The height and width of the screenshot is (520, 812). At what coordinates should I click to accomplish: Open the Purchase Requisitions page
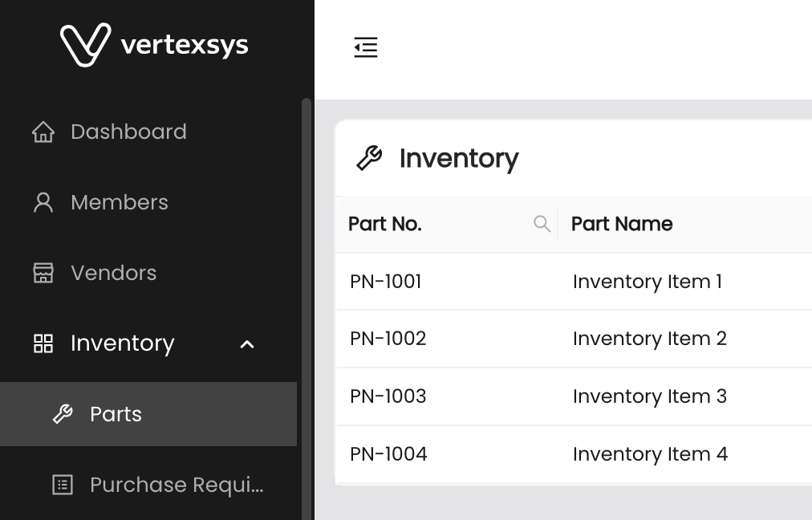[176, 485]
